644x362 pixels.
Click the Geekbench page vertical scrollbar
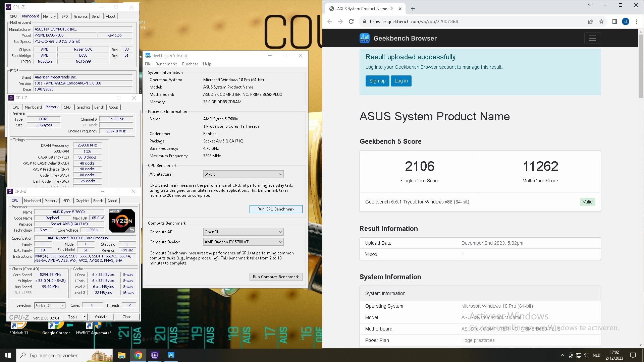[x=641, y=67]
